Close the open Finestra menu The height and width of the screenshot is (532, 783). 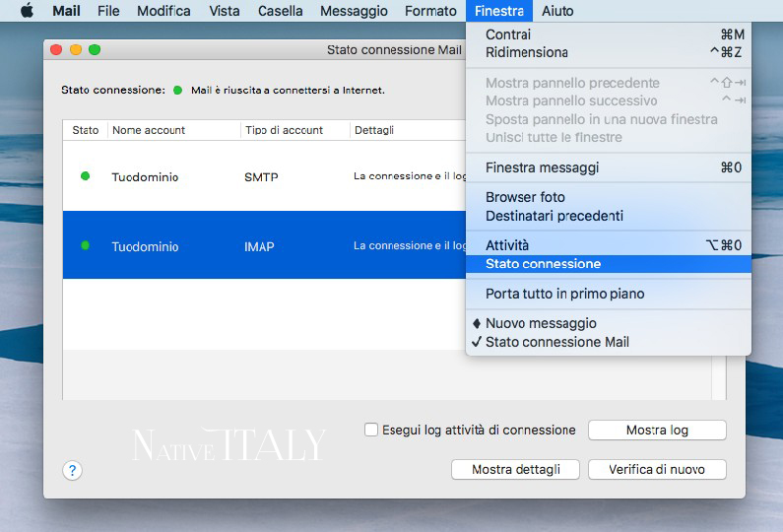click(x=499, y=11)
